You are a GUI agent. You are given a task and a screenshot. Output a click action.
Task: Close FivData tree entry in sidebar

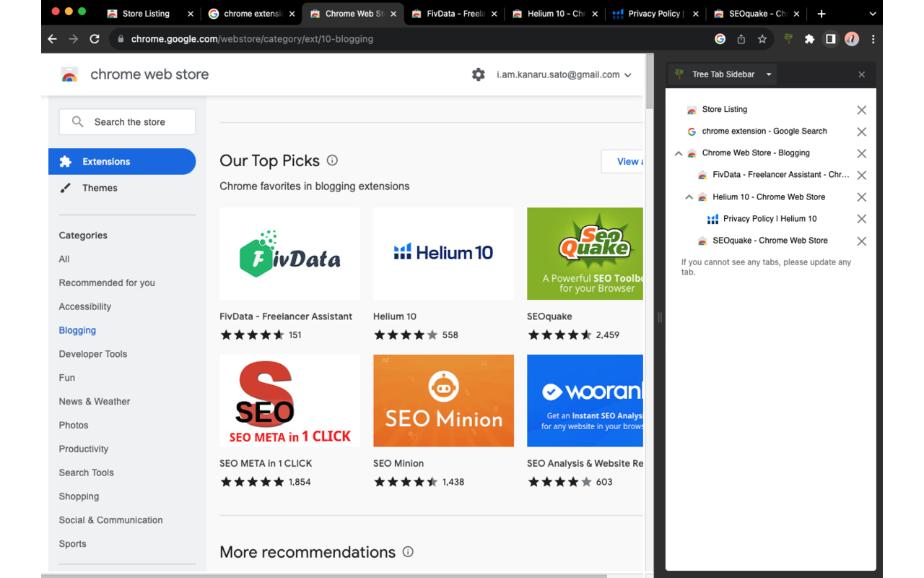coord(861,175)
